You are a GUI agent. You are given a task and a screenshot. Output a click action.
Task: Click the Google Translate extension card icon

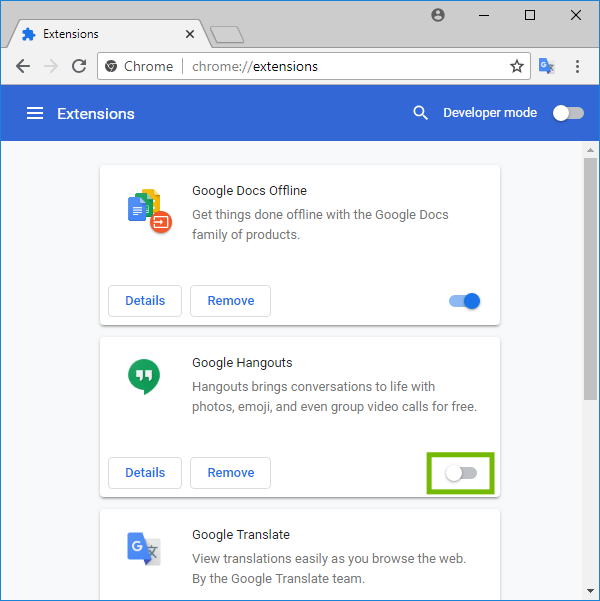(144, 548)
